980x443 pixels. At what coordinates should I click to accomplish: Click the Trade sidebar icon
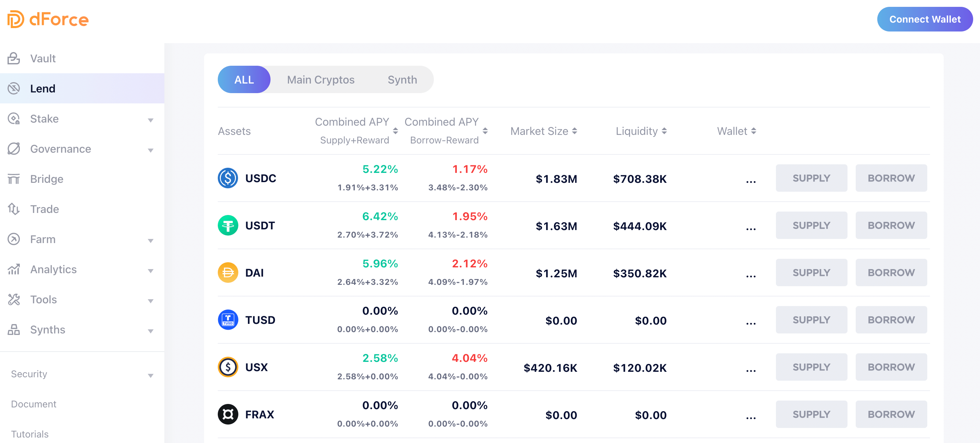[x=14, y=209]
